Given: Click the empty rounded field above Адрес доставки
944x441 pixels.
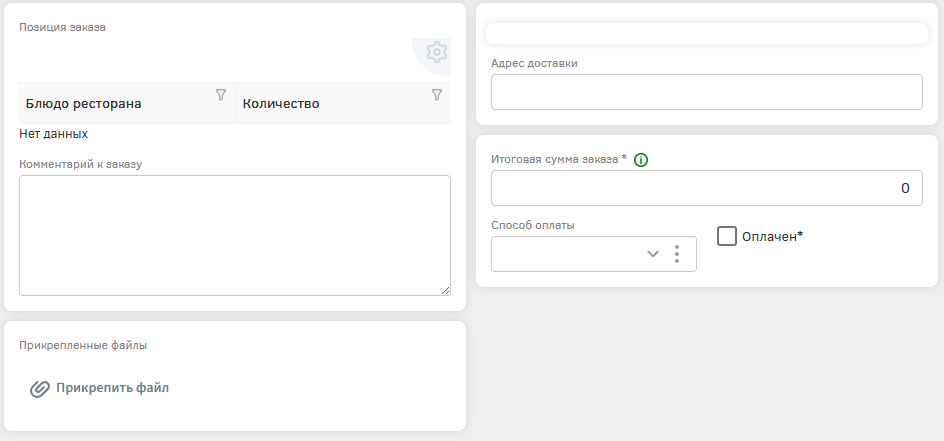Looking at the screenshot, I should tap(706, 34).
